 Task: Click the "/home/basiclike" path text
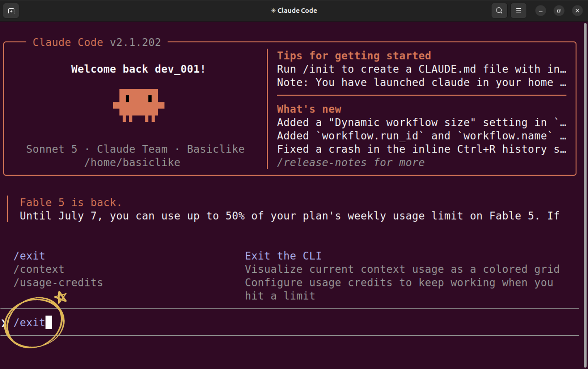pos(132,162)
